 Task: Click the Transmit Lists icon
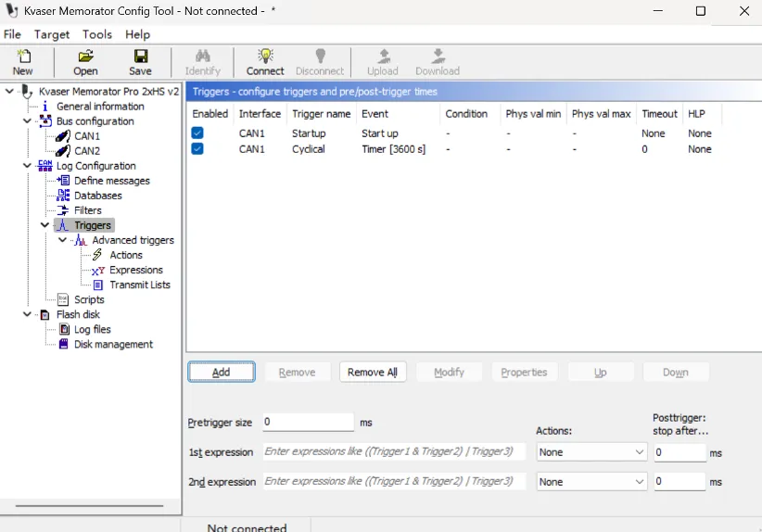[x=97, y=285]
